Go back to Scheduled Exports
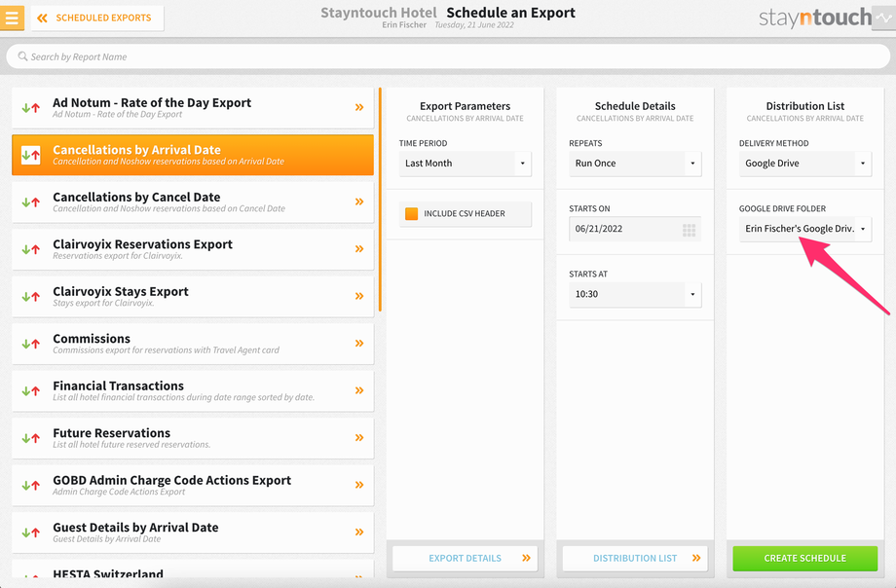Image resolution: width=896 pixels, height=588 pixels. tap(97, 18)
